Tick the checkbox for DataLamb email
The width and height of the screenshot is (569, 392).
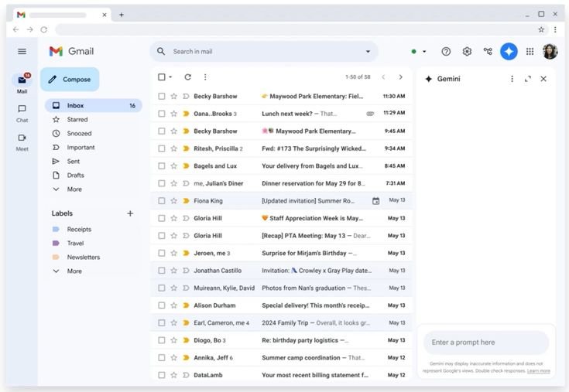162,375
